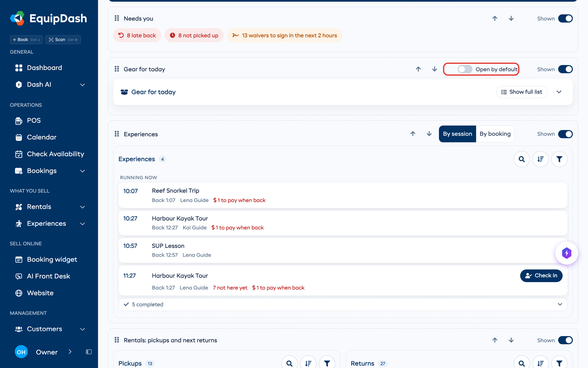This screenshot has width=588, height=368.
Task: Expand the Gear for today card chevron
Action: click(x=559, y=92)
